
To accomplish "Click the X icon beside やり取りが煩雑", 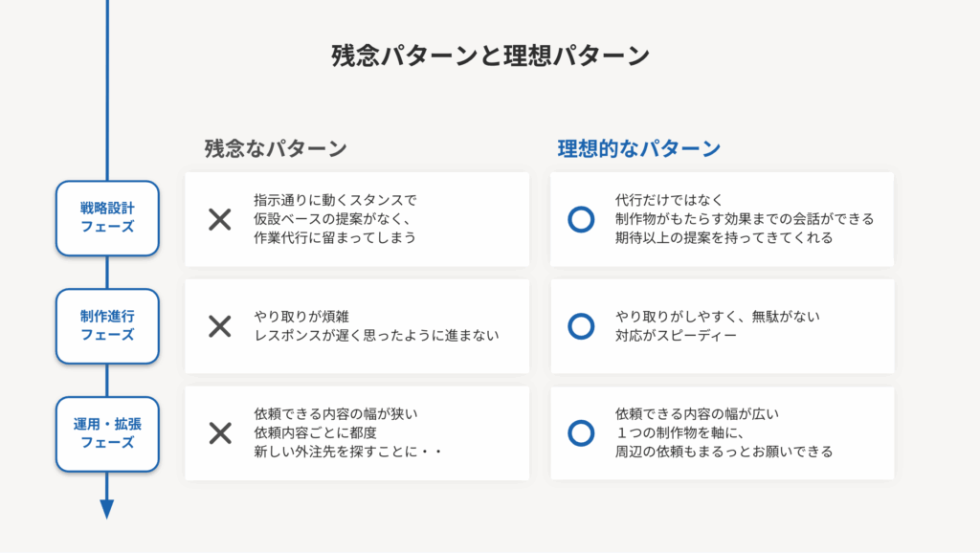I will click(x=220, y=326).
